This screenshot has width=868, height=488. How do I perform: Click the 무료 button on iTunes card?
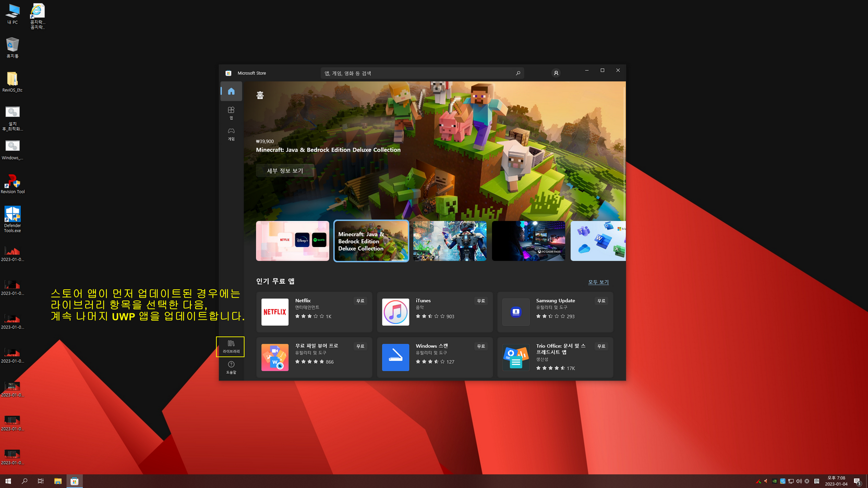tap(481, 301)
